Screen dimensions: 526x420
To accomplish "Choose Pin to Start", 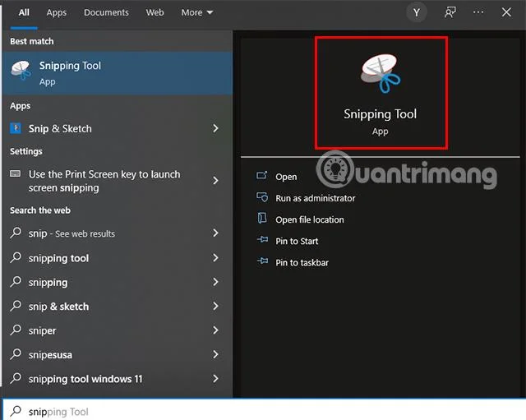I will click(297, 241).
